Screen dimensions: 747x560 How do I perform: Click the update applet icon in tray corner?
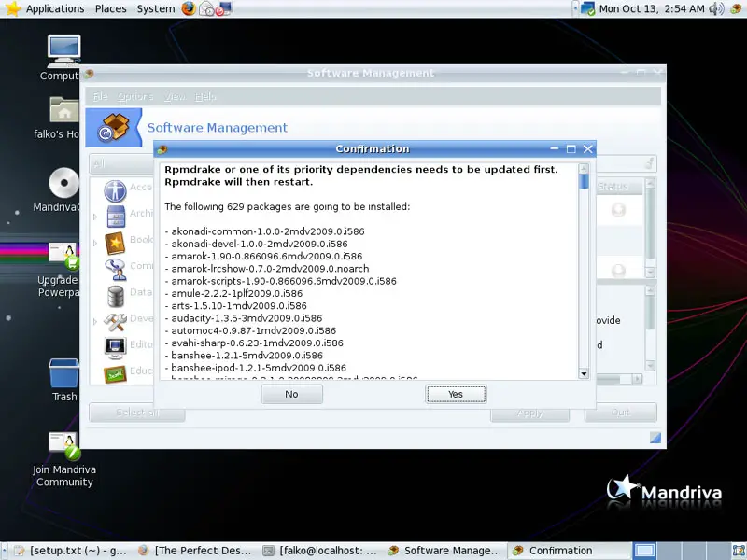[736, 8]
